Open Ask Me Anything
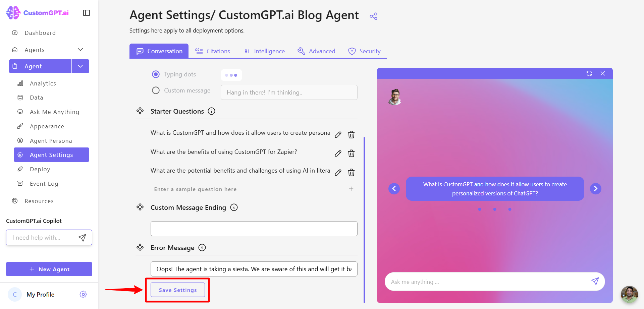Screen dimensions: 644x309 pyautogui.click(x=54, y=112)
